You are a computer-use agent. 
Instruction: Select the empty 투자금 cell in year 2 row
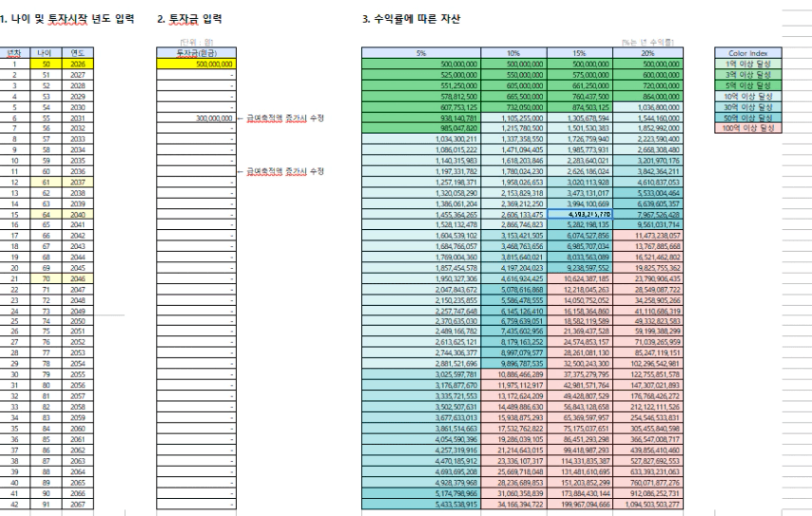point(196,75)
